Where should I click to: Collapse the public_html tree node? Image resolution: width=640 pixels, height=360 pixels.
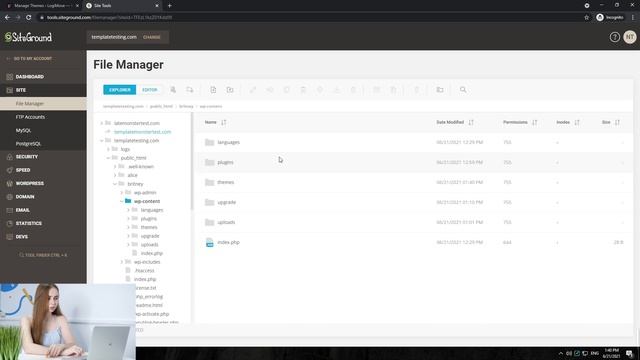pos(108,158)
